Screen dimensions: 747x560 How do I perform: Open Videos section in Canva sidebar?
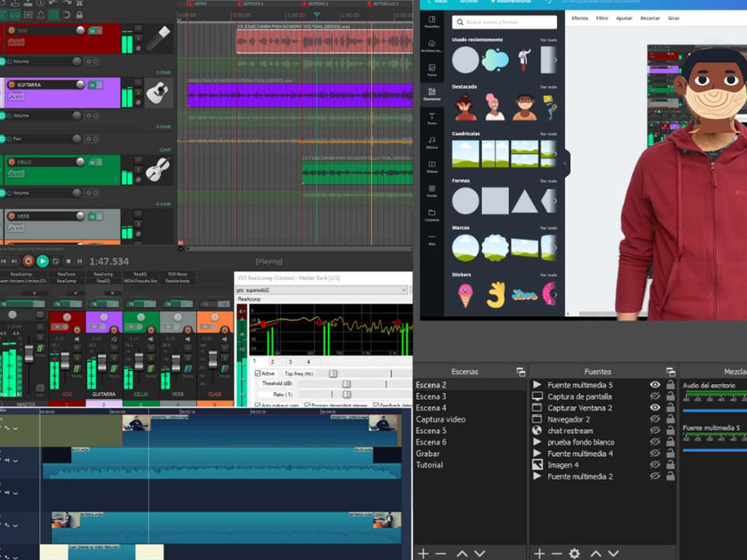(x=432, y=166)
